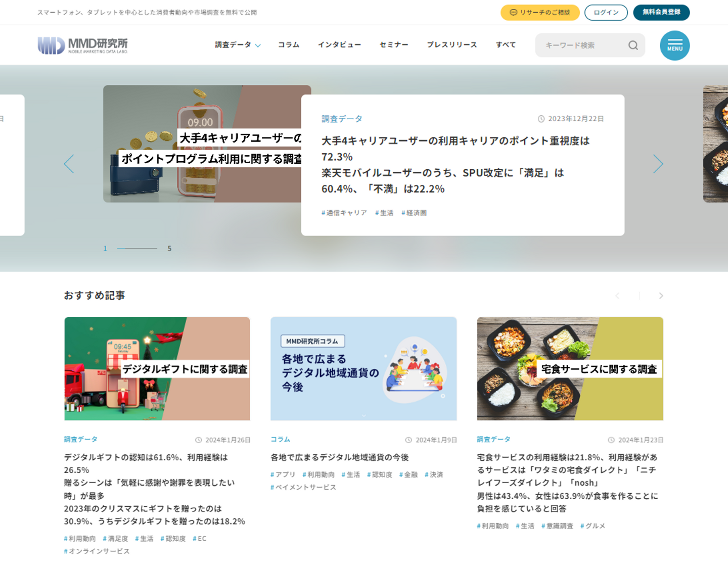
Task: Click the #オンラインサービス hashtag
Action: click(97, 551)
